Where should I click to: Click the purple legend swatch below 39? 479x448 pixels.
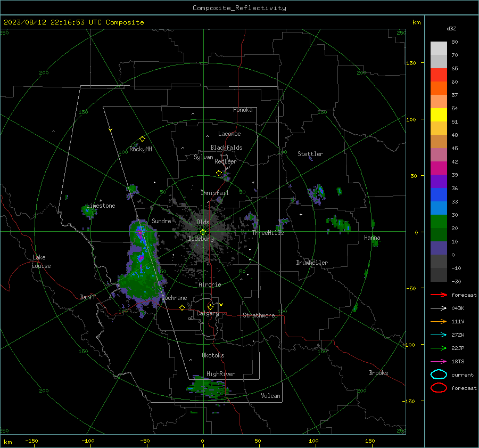point(439,182)
